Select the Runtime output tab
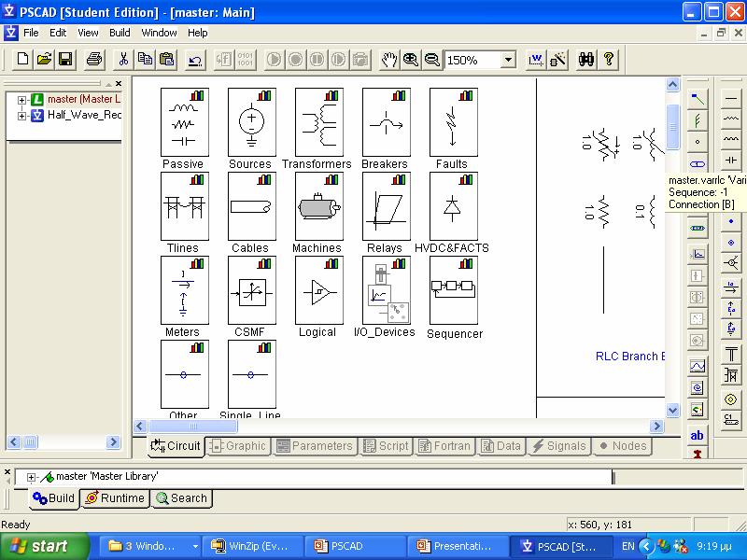This screenshot has width=747, height=560. coord(115,498)
